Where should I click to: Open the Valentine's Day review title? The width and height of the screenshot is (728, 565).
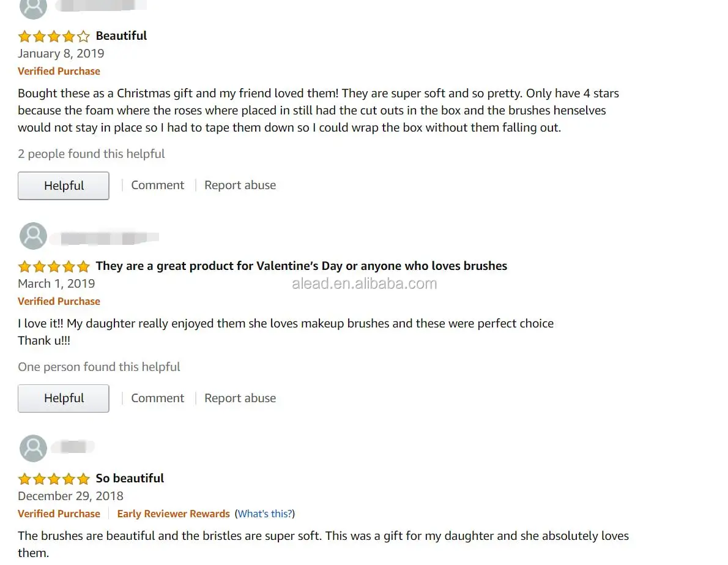coord(301,266)
